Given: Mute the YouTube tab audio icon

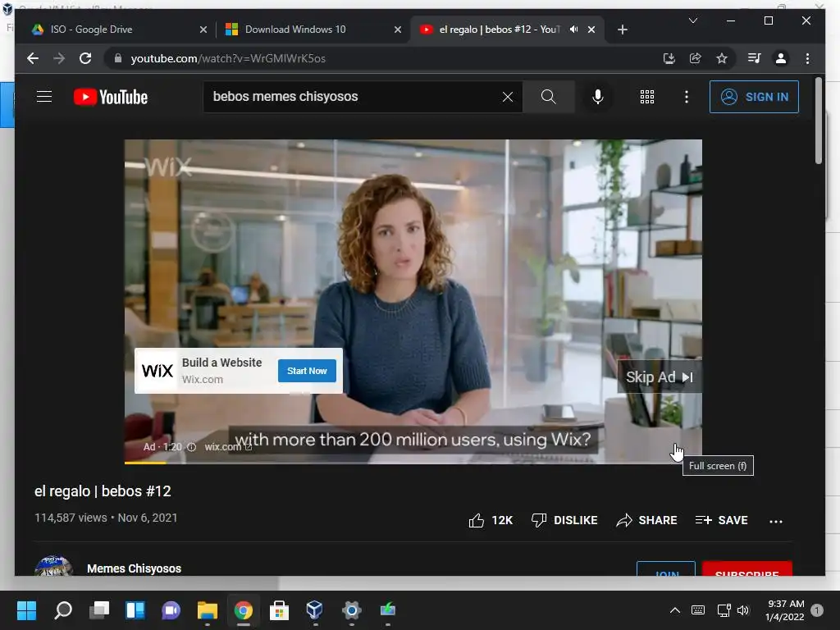Looking at the screenshot, I should [573, 30].
